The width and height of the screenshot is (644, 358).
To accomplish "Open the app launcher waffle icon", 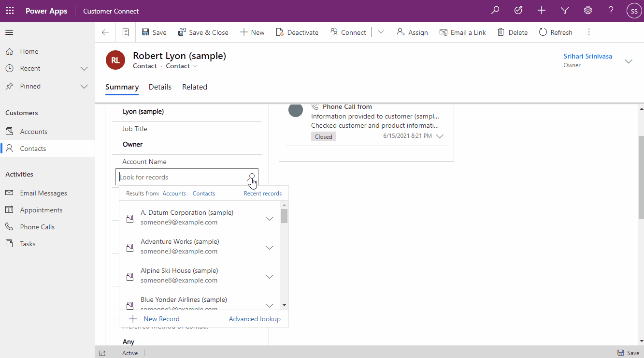I will pos(10,11).
